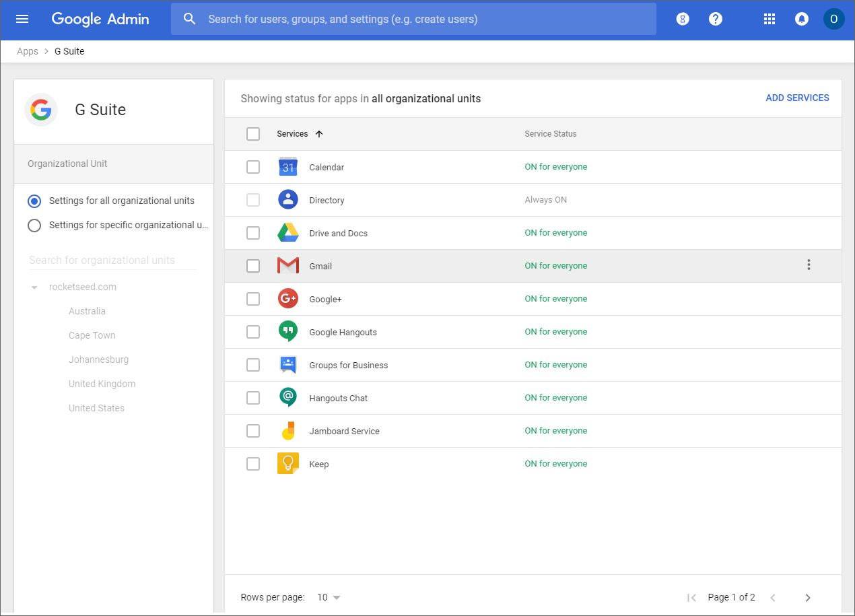Open the Gmail row three-dot menu
855x616 pixels.
click(809, 265)
